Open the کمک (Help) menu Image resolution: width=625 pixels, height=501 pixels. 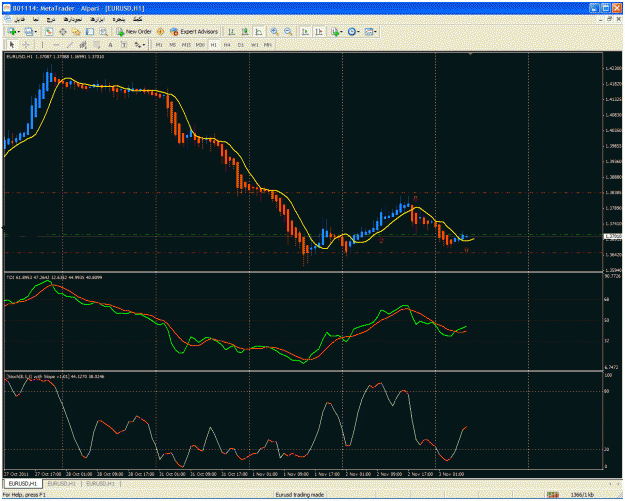(x=138, y=19)
